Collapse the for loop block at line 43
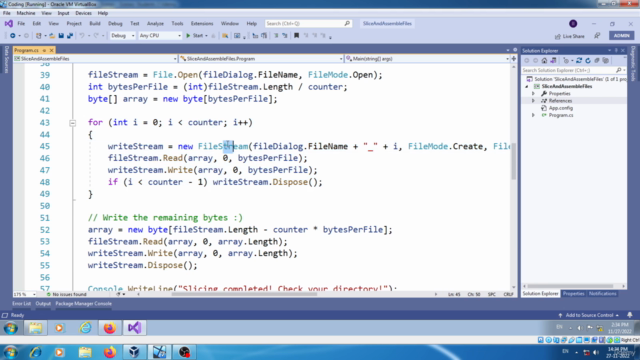The width and height of the screenshot is (640, 360). click(x=72, y=122)
